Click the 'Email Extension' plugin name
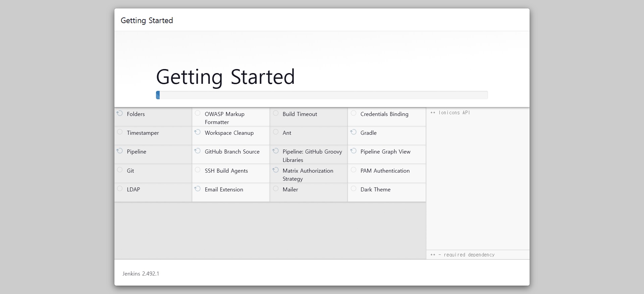 [224, 189]
